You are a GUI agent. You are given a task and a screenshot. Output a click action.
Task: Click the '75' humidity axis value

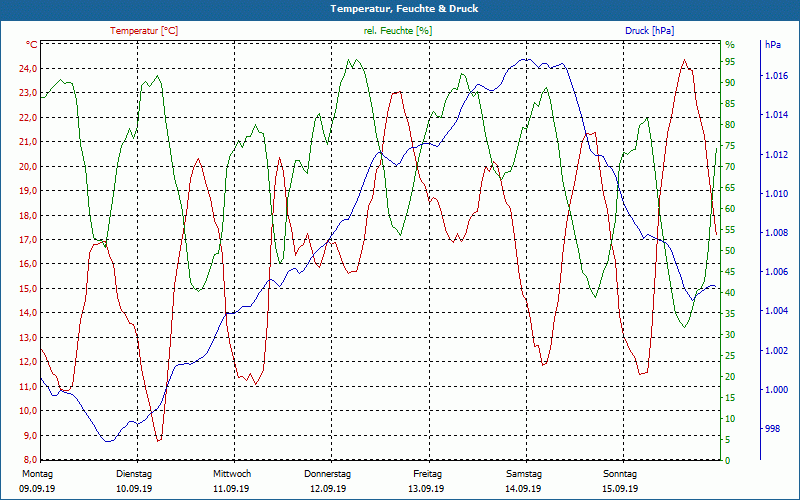click(x=730, y=145)
